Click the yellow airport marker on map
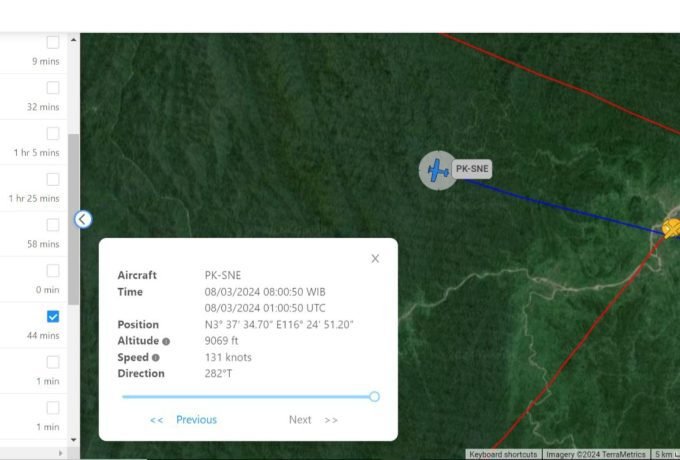 point(672,228)
